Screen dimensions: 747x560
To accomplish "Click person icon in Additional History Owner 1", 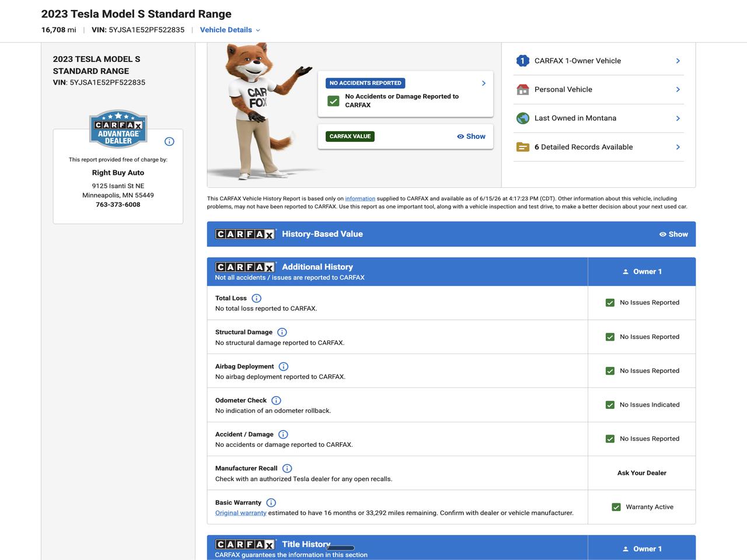I will tap(626, 272).
